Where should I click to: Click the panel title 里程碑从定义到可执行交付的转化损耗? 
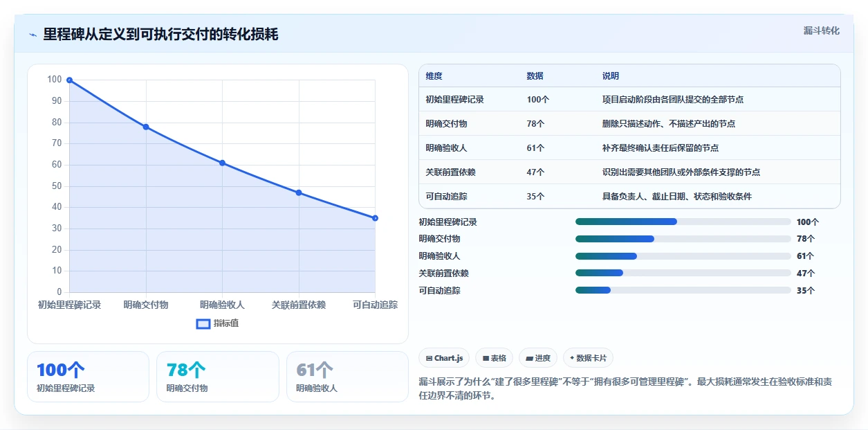pyautogui.click(x=160, y=35)
